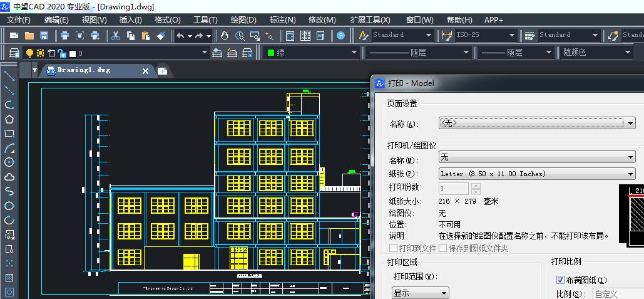This screenshot has height=299, width=644.
Task: Close the Drawing1.dwg tab
Action: [145, 71]
